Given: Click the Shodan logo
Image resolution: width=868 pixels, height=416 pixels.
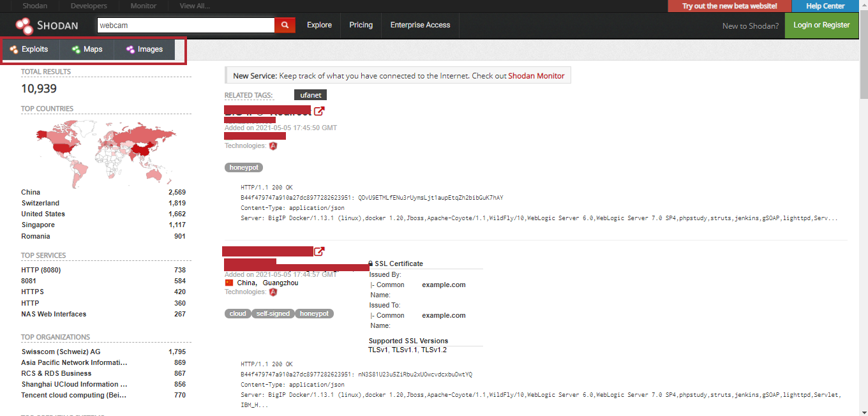Looking at the screenshot, I should (47, 25).
